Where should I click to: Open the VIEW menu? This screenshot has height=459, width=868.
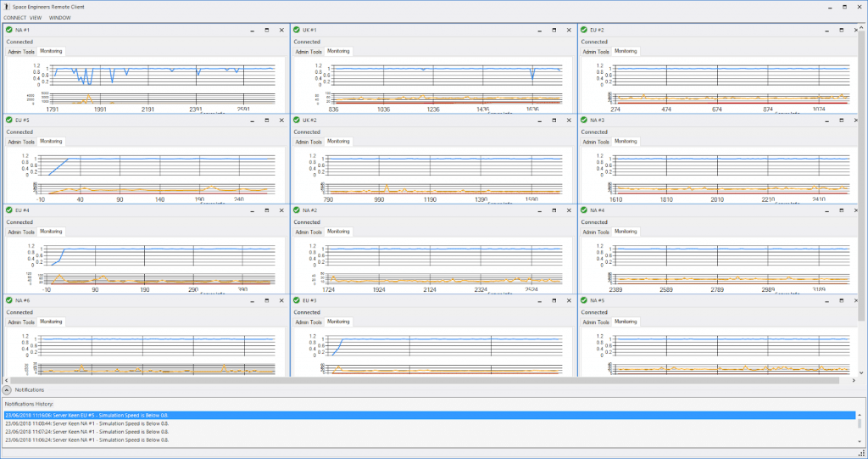coord(36,18)
